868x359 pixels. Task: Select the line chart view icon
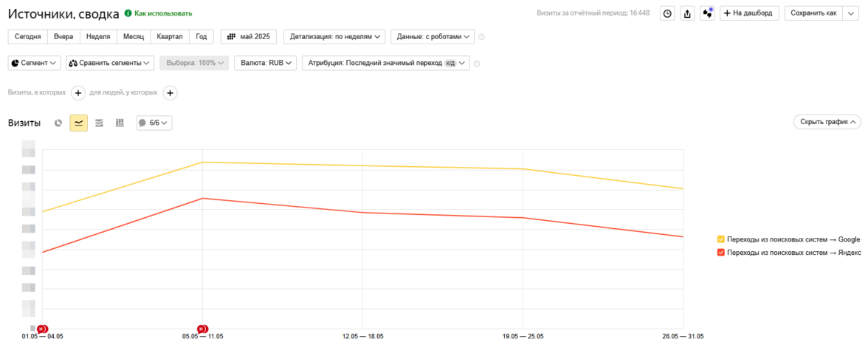(x=79, y=123)
